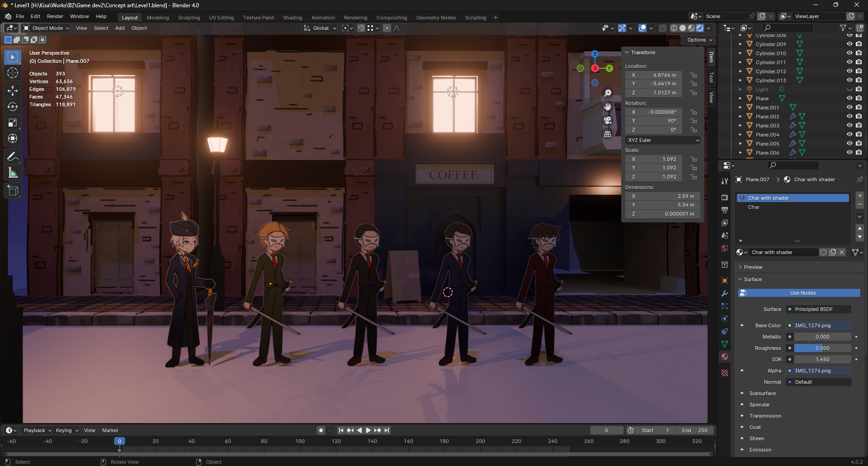This screenshot has height=466, width=868.
Task: Lock the X location value
Action: tap(693, 75)
